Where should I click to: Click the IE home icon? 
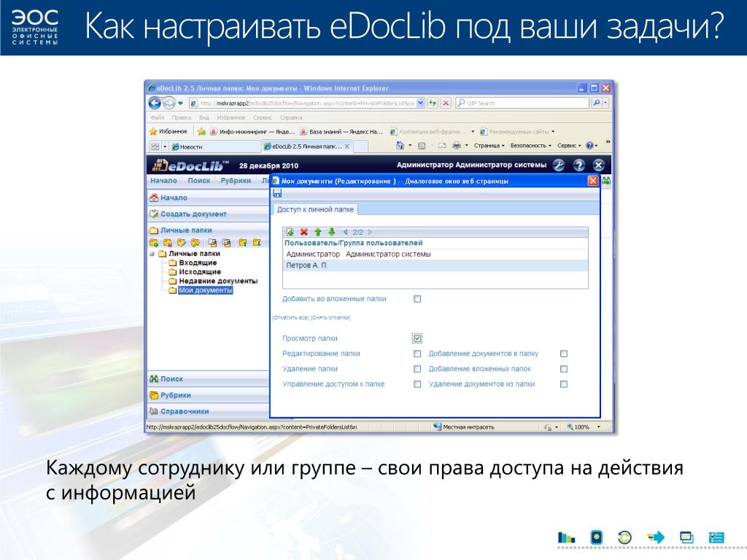point(400,146)
